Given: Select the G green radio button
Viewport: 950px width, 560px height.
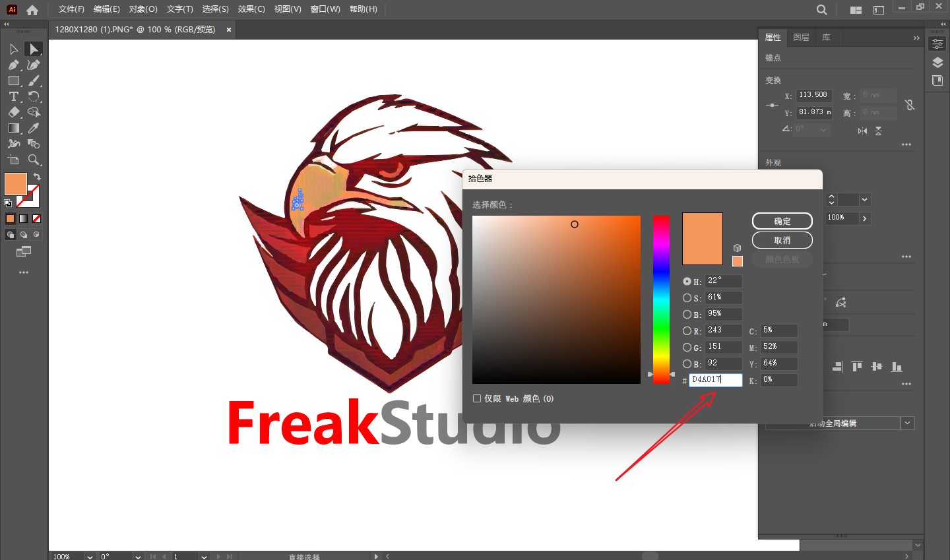Looking at the screenshot, I should (x=687, y=348).
